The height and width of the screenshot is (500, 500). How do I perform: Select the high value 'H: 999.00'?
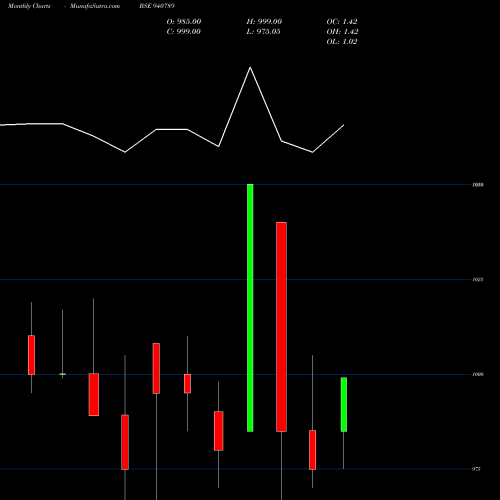point(264,22)
